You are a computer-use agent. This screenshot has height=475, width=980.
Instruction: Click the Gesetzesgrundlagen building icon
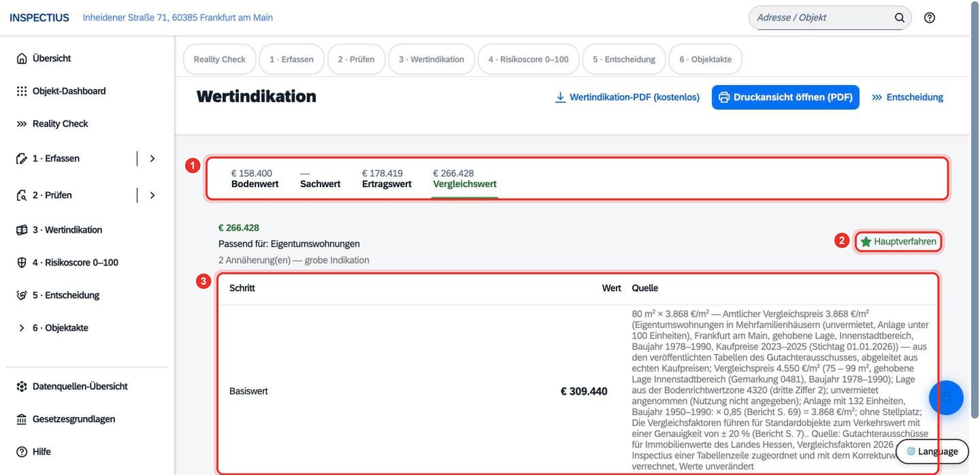click(22, 419)
